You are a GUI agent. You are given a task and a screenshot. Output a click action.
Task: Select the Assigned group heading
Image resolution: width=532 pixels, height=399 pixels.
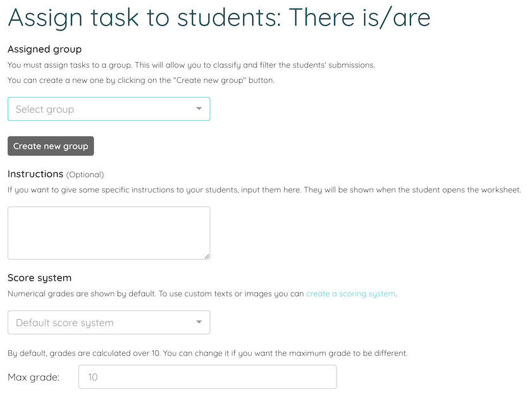pyautogui.click(x=44, y=49)
